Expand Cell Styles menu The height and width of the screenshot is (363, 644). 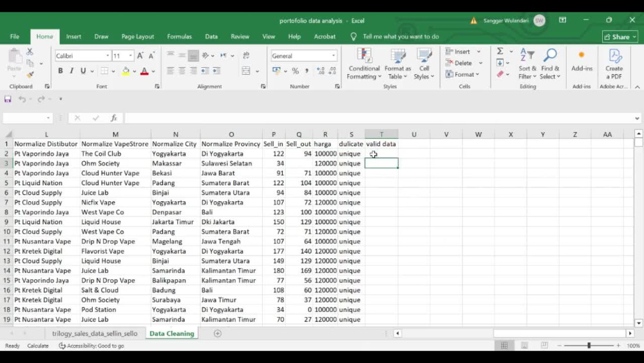pos(424,64)
